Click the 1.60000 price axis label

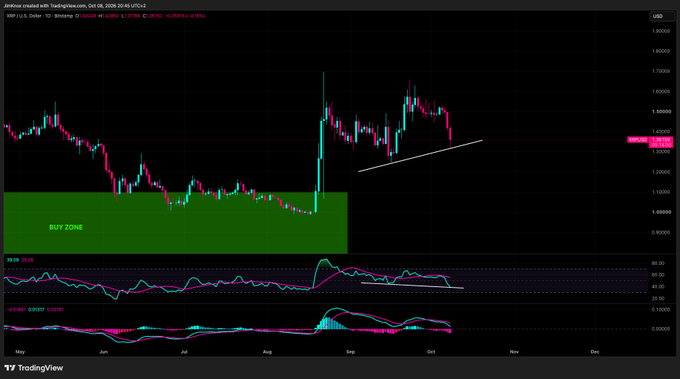[x=661, y=91]
